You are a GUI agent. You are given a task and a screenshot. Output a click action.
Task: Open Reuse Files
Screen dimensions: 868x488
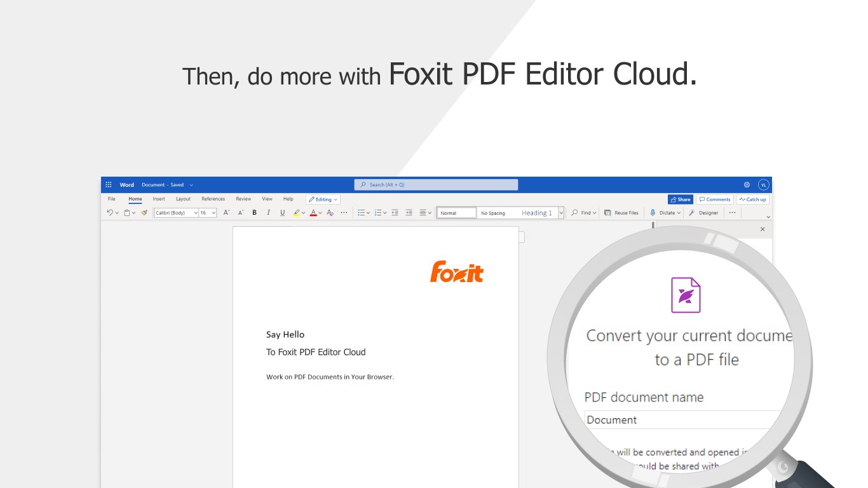(x=621, y=213)
